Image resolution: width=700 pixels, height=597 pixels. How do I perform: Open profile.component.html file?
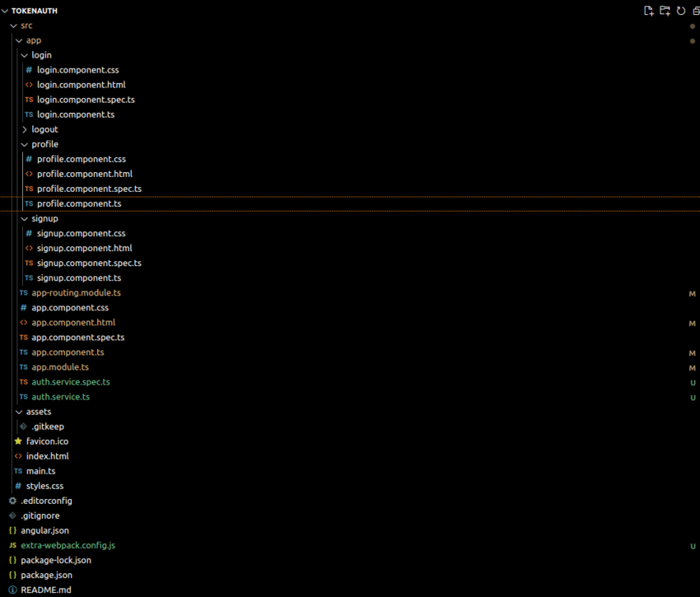tap(84, 174)
